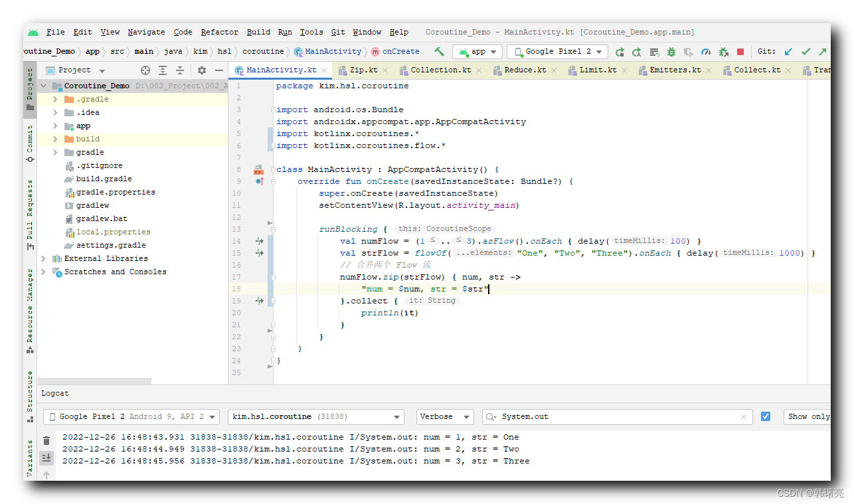The width and height of the screenshot is (854, 504).
Task: Open the Show only filter dropdown
Action: coord(808,417)
